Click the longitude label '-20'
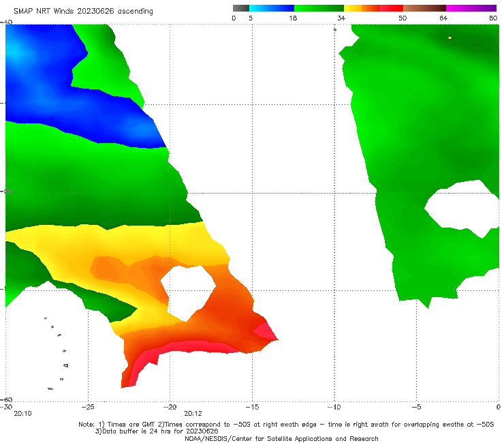 (x=170, y=407)
